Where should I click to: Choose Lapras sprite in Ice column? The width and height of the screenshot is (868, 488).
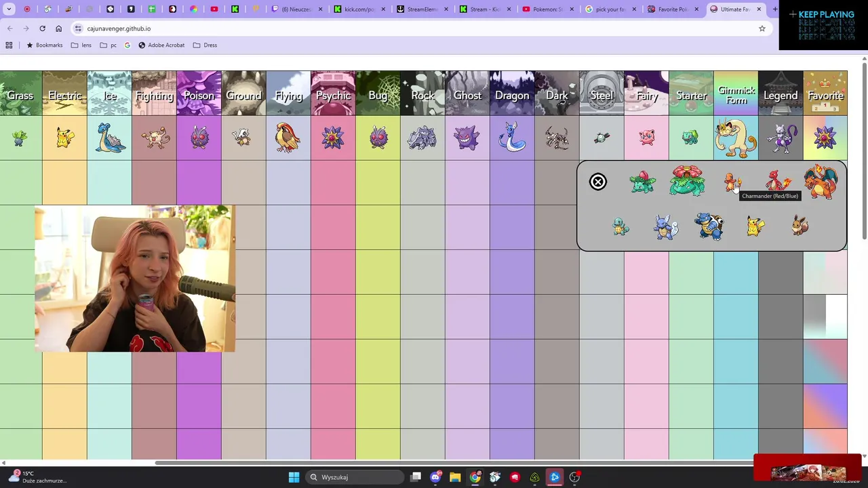(x=109, y=138)
